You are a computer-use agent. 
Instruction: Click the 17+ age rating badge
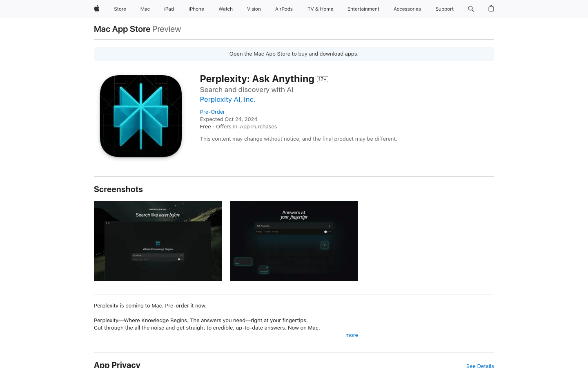coord(323,79)
